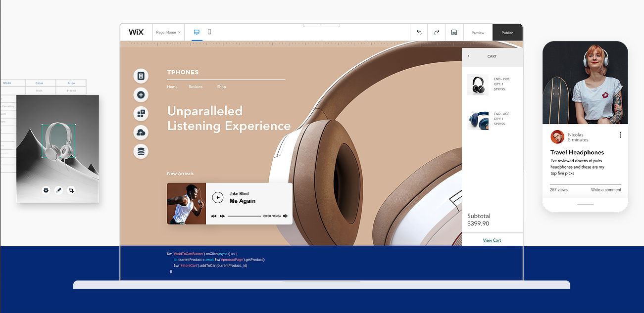The height and width of the screenshot is (313, 644).
Task: Switch to desktop view editor mode
Action: [197, 32]
